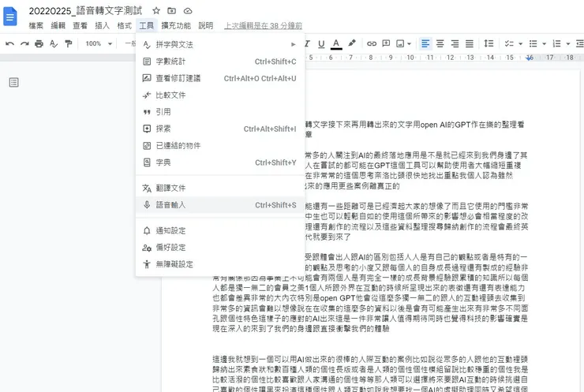584x392 pixels.
Task: Insert a link
Action: coord(372,44)
